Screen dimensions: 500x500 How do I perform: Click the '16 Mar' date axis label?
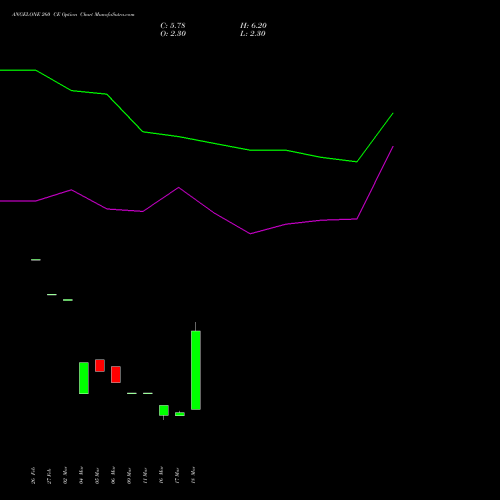coord(161,475)
